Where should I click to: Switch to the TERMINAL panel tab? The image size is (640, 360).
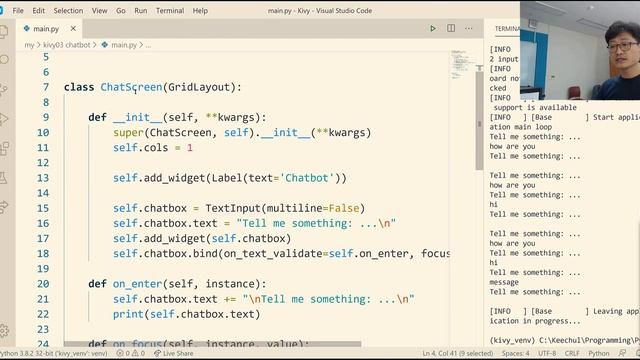[x=507, y=29]
